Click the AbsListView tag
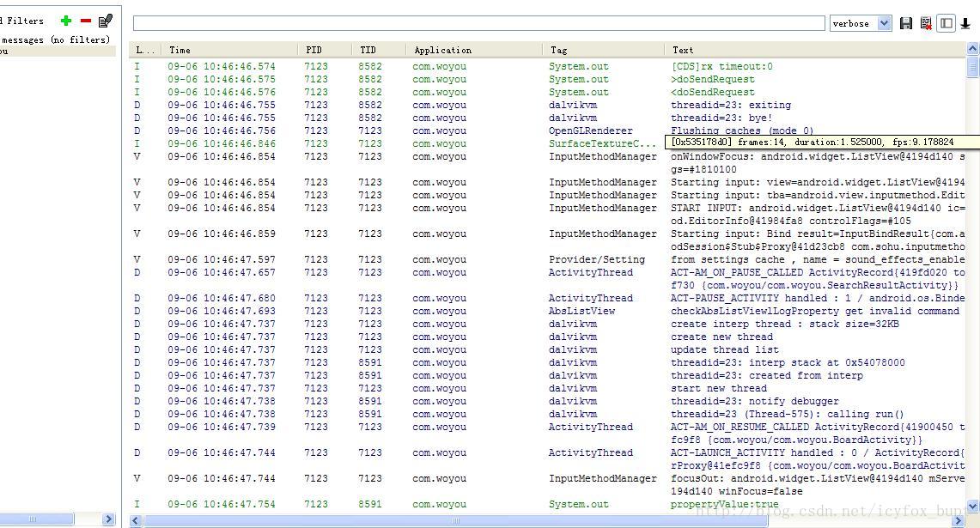Image resolution: width=980 pixels, height=528 pixels. click(x=581, y=311)
